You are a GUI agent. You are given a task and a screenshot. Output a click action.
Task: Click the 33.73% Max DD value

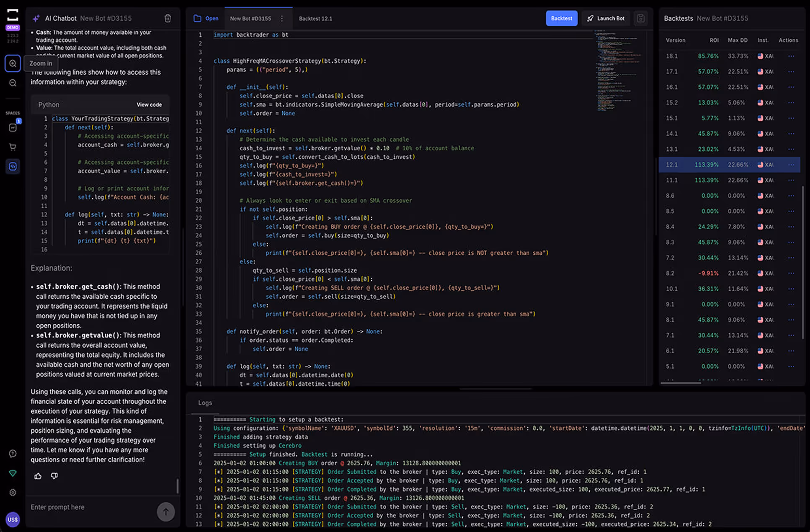pos(738,56)
